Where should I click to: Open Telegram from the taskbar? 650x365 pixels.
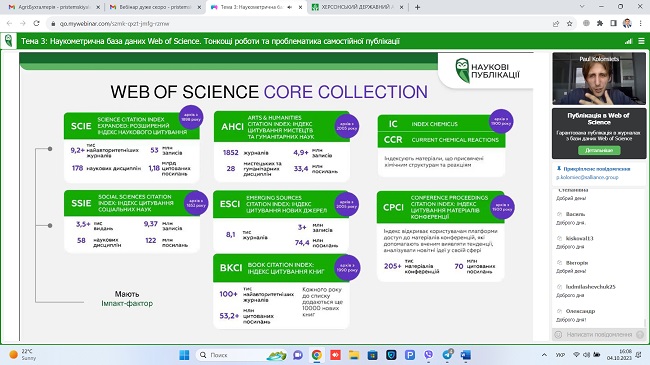(x=447, y=355)
